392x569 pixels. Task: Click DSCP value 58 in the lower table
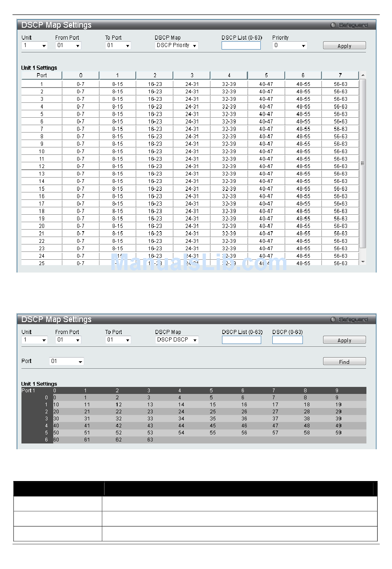point(307,433)
